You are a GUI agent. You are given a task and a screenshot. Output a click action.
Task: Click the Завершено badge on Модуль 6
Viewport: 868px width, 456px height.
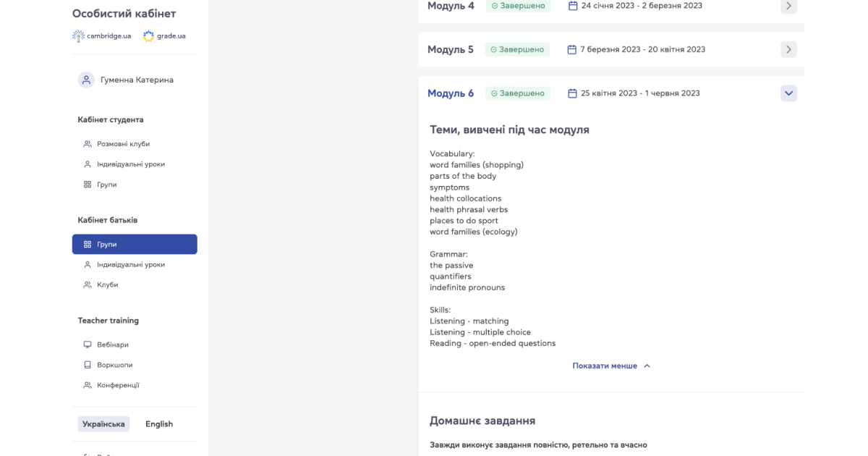[x=518, y=93]
